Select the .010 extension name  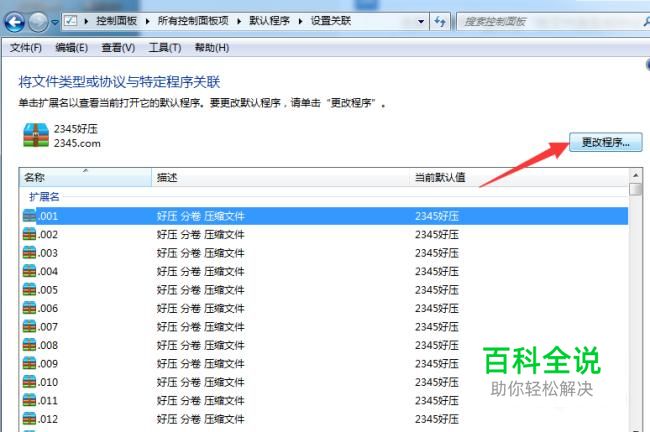(x=48, y=382)
